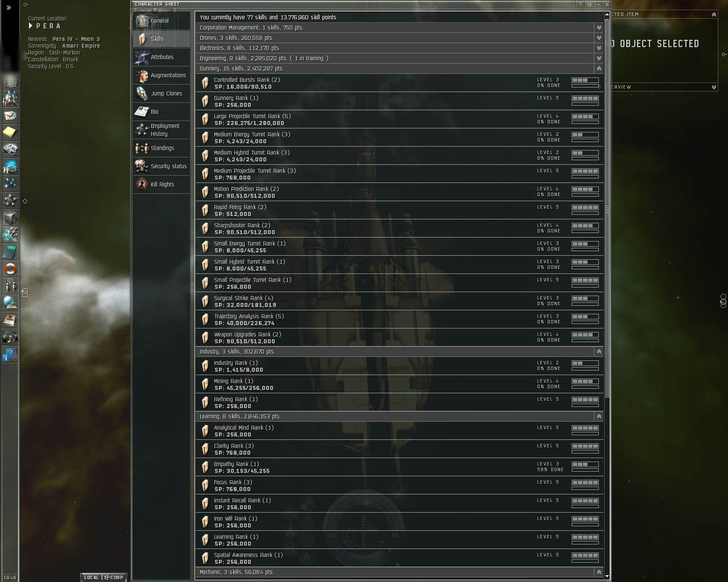Open the five-stars icon in sidebar
Screen dimensions: 728x582
pos(10,201)
